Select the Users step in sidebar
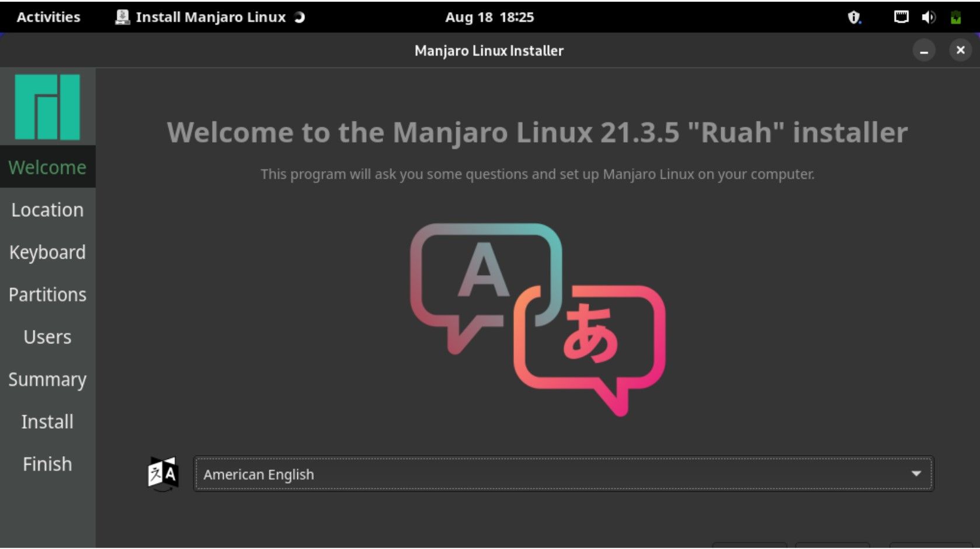Screen dimensions: 980x549 [47, 337]
